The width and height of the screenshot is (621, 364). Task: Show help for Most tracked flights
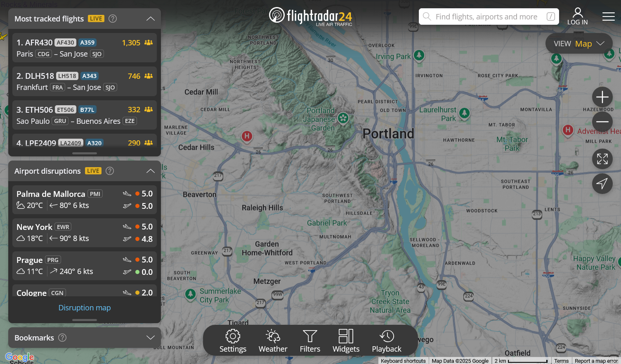pos(113,19)
